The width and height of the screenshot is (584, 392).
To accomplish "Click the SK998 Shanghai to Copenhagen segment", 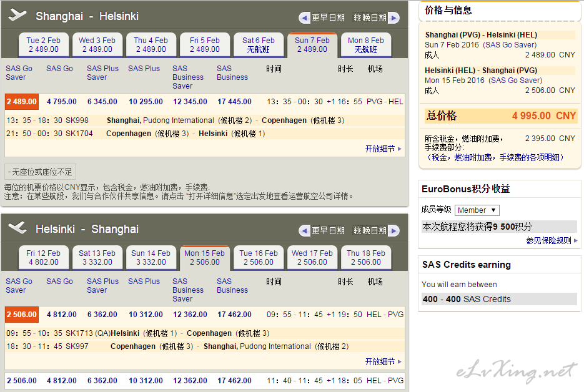I will coord(205,120).
